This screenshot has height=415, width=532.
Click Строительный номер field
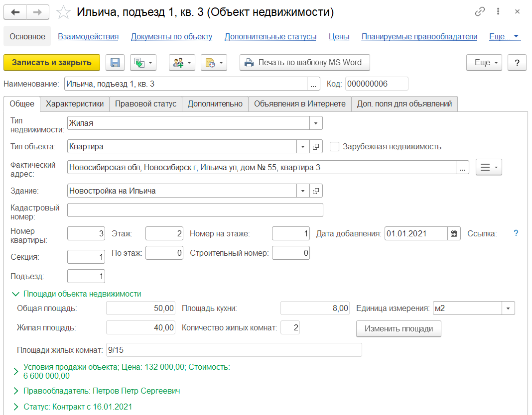[x=291, y=253]
